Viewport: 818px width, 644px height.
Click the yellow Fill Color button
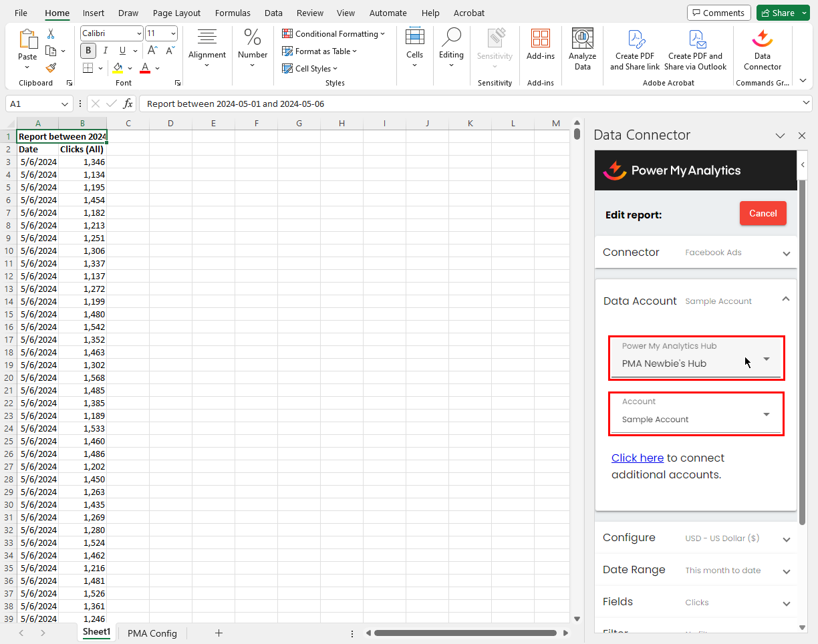(118, 68)
